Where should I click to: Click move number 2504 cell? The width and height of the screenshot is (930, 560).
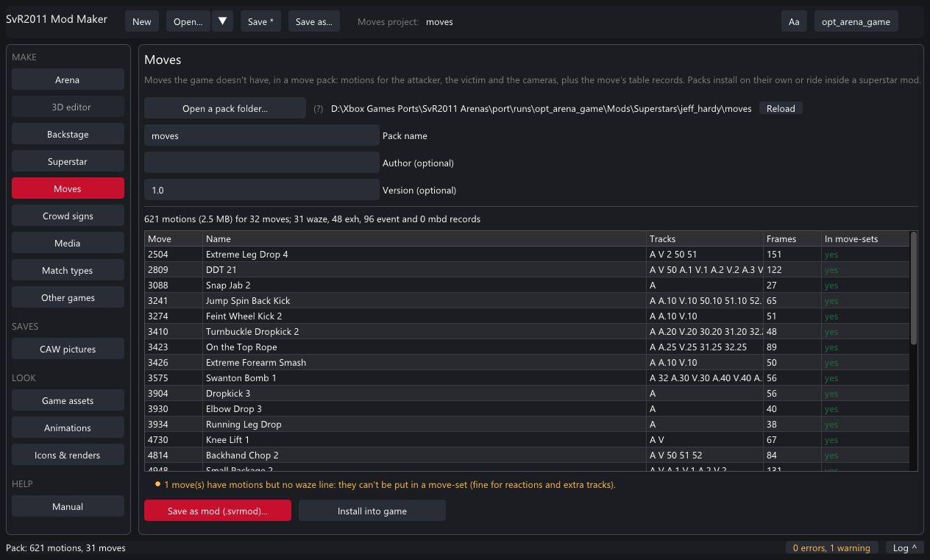point(174,254)
